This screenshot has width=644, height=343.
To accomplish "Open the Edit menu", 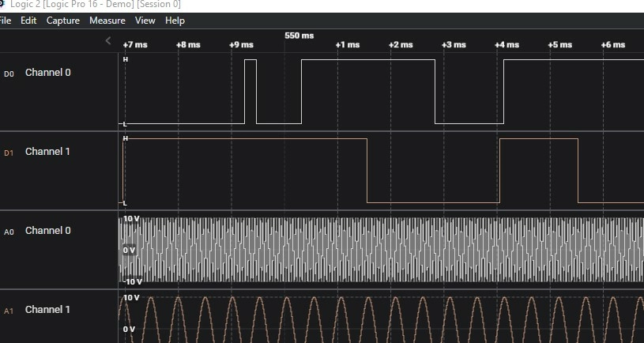I will [x=28, y=21].
